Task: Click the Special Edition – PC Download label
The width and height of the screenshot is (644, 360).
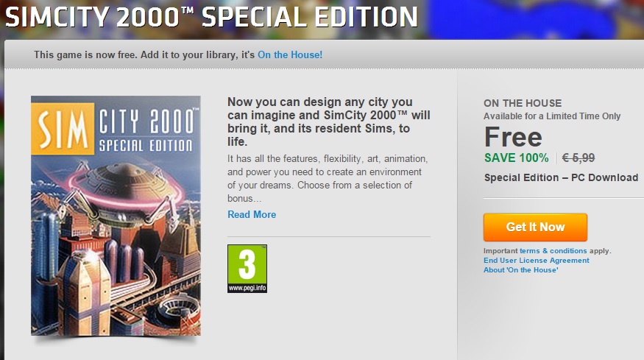Action: point(561,177)
